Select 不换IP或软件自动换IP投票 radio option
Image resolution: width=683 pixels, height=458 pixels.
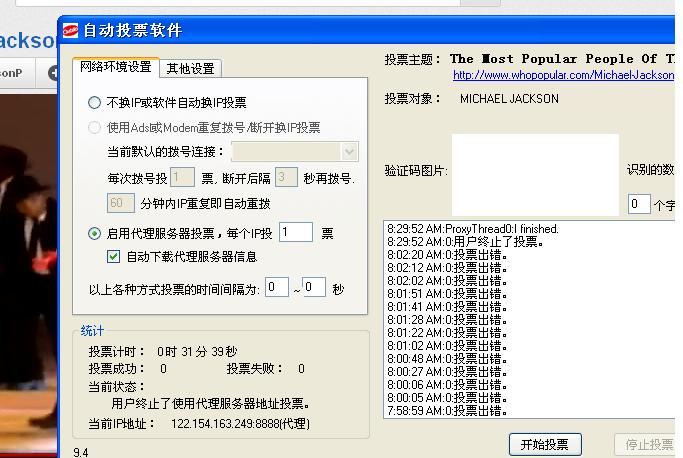(95, 102)
